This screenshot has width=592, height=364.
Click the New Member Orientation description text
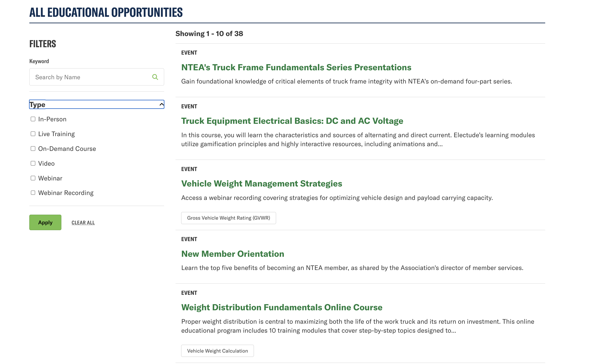352,268
